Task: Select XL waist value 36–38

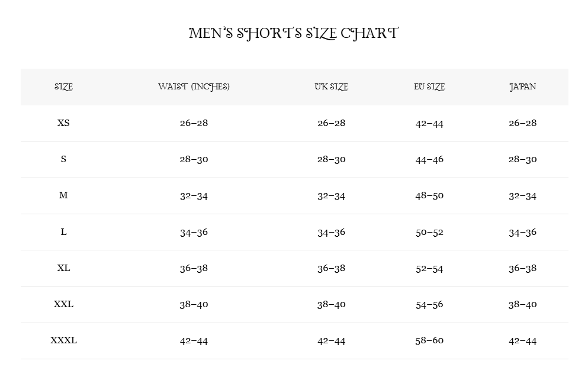Action: [194, 268]
